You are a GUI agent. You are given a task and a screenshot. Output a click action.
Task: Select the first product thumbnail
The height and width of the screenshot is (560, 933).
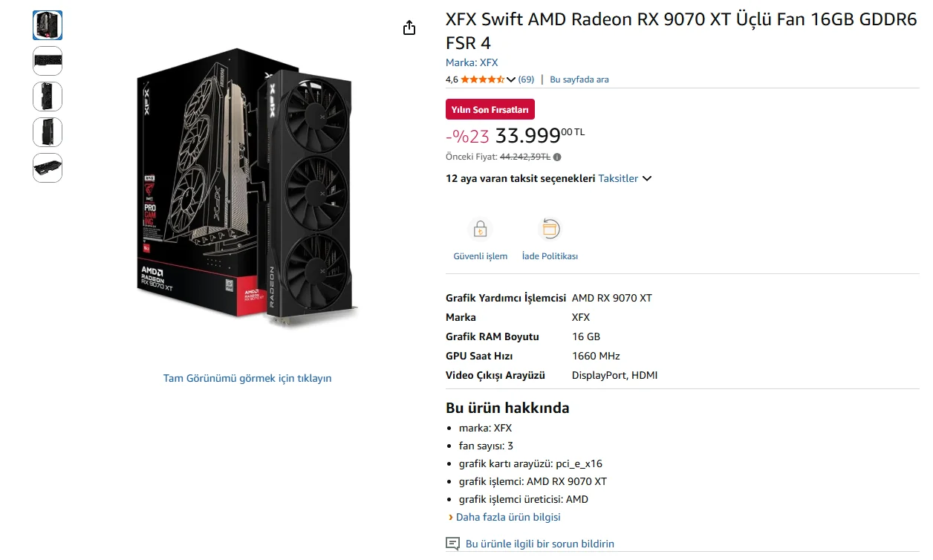pyautogui.click(x=48, y=25)
